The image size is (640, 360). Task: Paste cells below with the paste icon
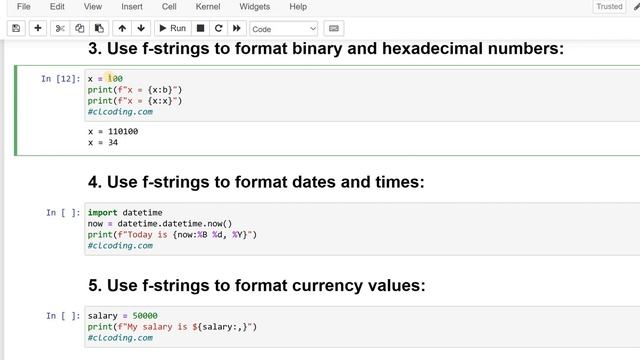(x=99, y=28)
